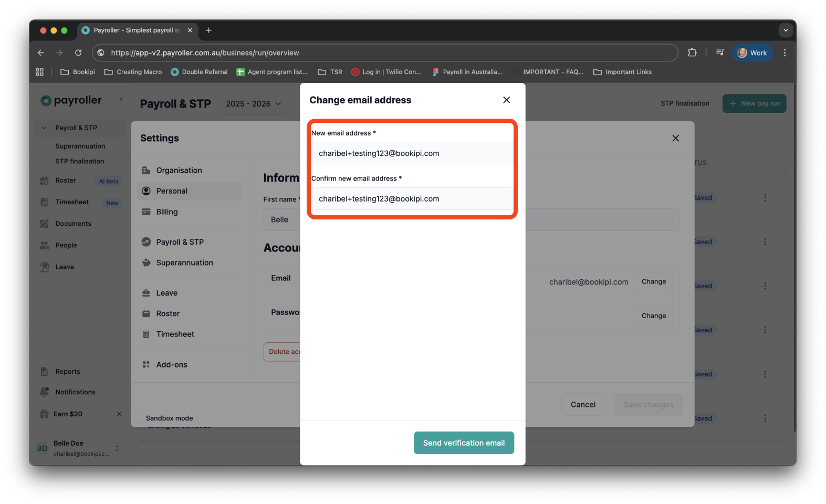Open the Log in Twilio bookmark
This screenshot has height=504, width=826.
[x=386, y=72]
